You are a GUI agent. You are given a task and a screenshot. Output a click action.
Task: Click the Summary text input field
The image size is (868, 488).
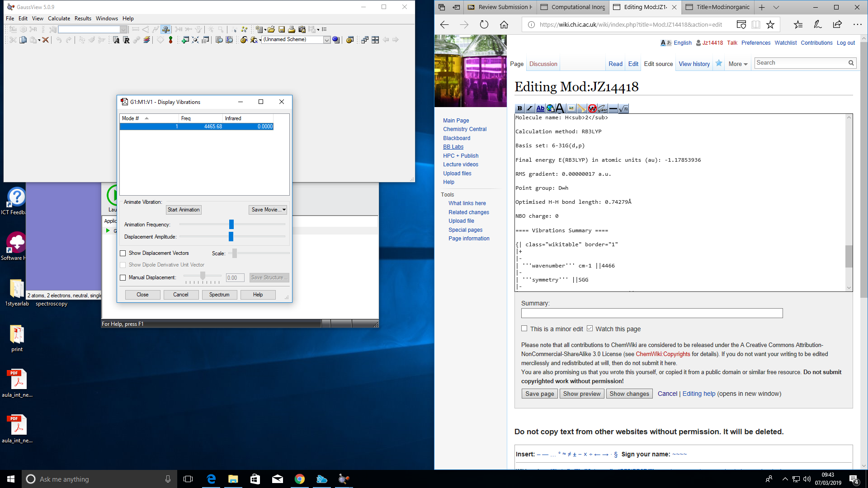[651, 313]
